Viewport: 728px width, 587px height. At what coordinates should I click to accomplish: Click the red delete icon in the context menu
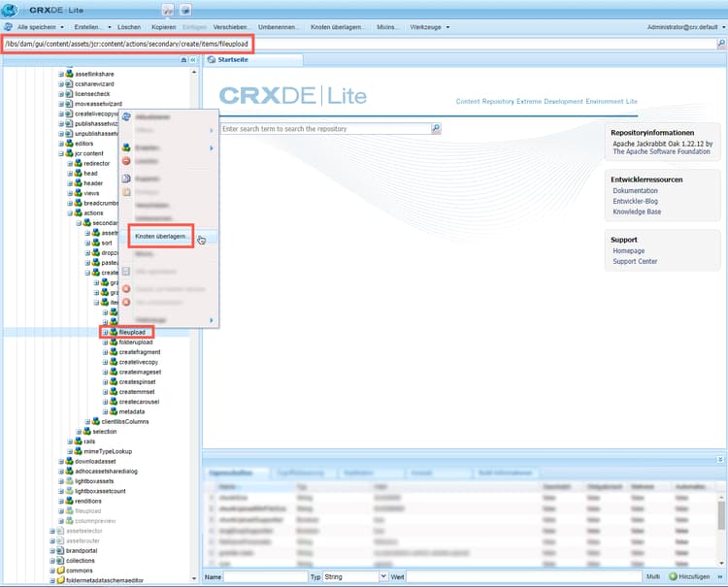(126, 161)
